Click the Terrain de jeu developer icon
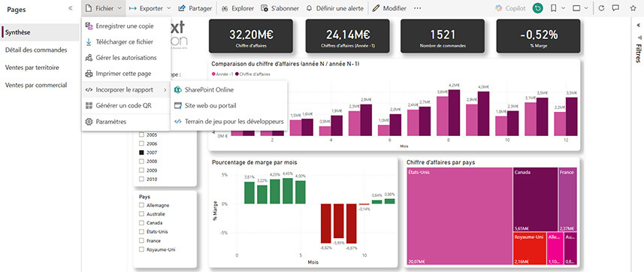This screenshot has height=272, width=644. click(x=178, y=122)
